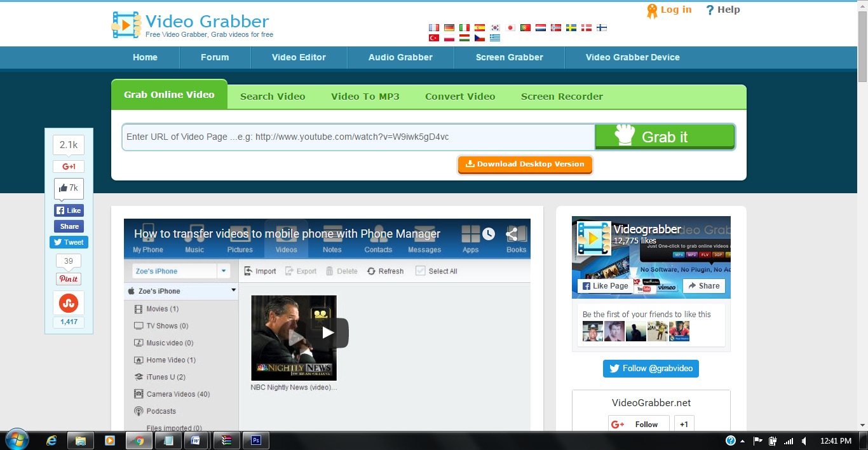Click the Google +1 share button
The width and height of the screenshot is (868, 450).
[69, 167]
